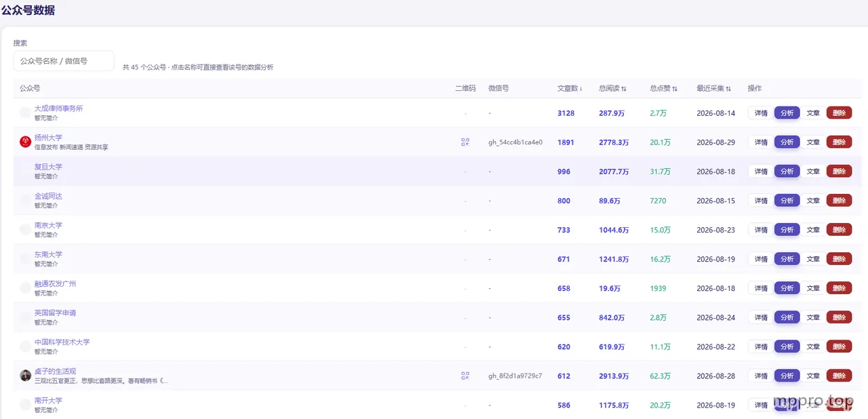View 详情 for 桌子的生活观

pos(761,376)
